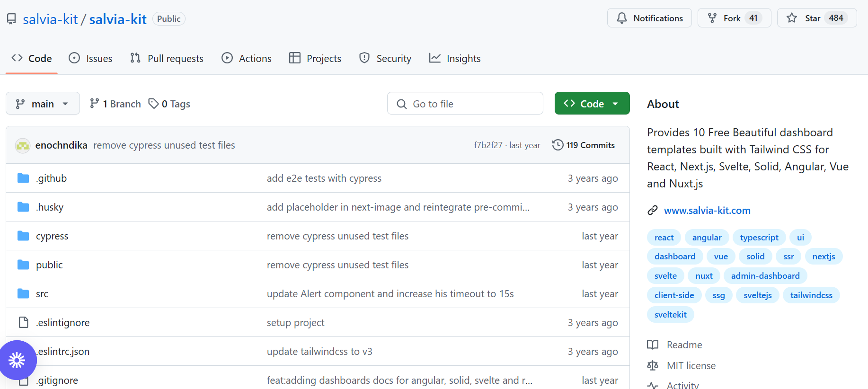This screenshot has height=389, width=868.
Task: Click the folder icon of the cypress row
Action: tap(23, 236)
